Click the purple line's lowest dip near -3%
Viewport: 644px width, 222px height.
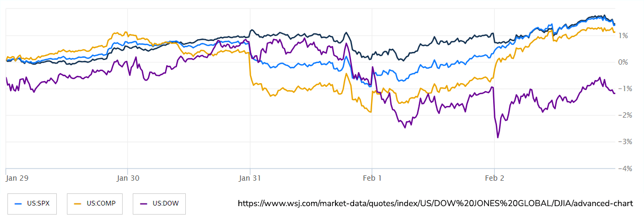[x=498, y=138]
